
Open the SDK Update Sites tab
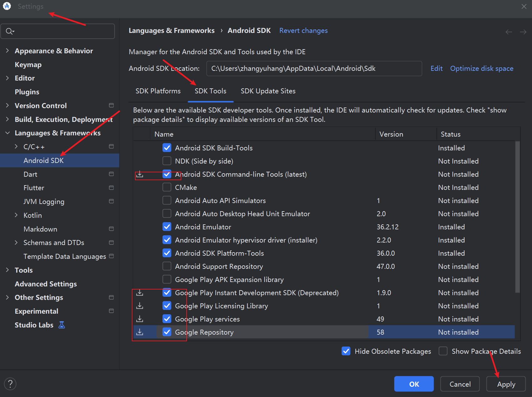(268, 91)
